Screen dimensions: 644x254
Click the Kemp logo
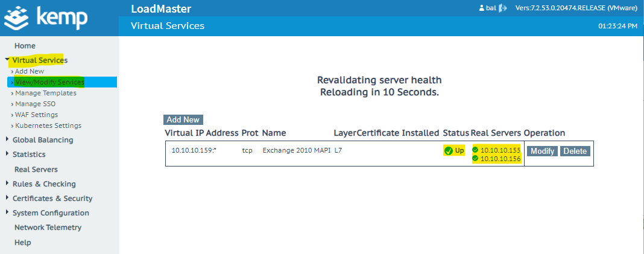45,19
